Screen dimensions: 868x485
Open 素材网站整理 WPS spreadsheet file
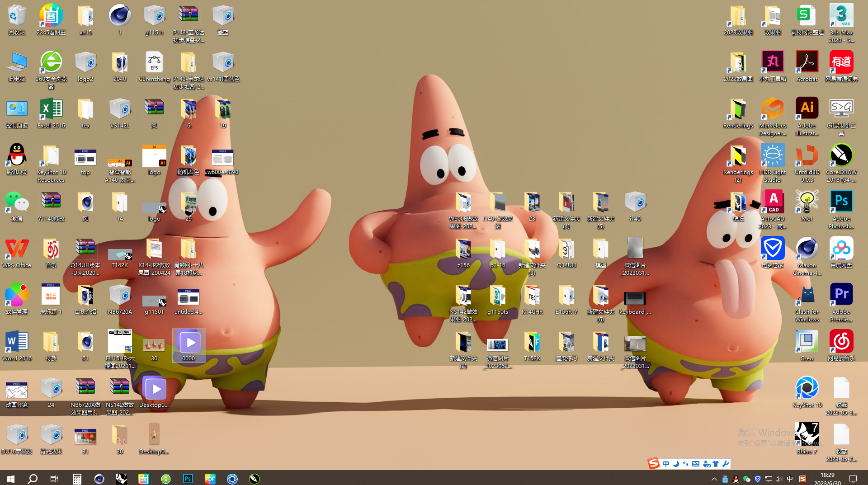pyautogui.click(x=807, y=20)
